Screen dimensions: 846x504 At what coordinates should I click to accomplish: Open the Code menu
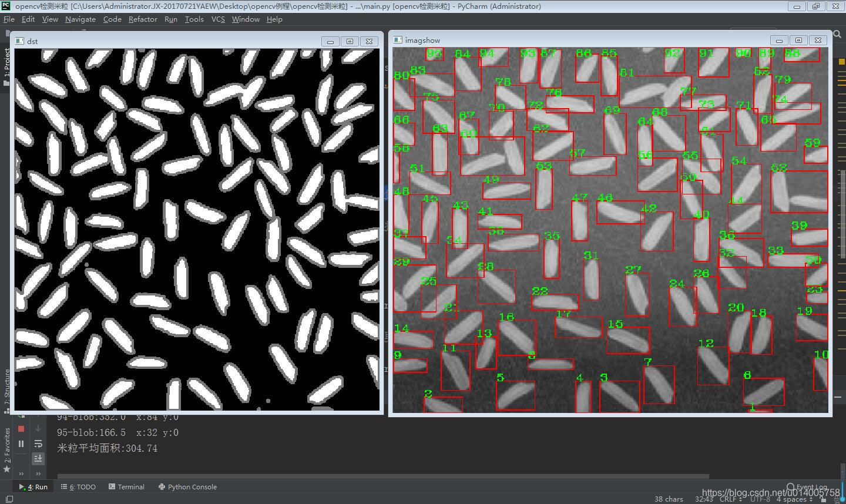(x=112, y=19)
